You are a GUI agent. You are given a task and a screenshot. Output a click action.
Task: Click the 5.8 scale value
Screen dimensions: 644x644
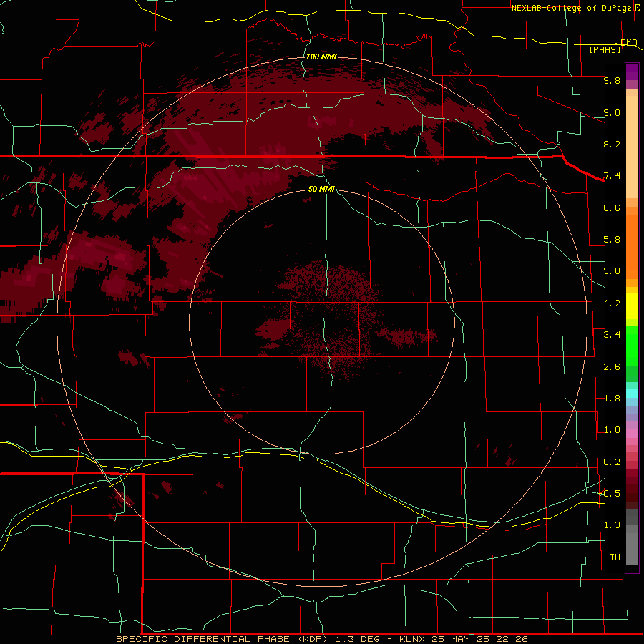click(x=612, y=240)
